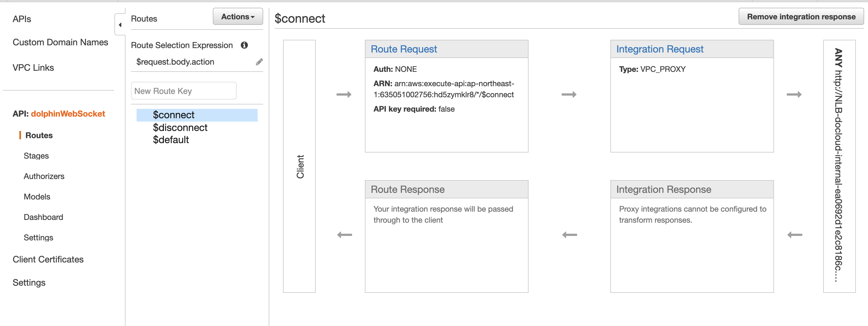The height and width of the screenshot is (326, 868).
Task: Open Custom Domain Names
Action: 60,42
